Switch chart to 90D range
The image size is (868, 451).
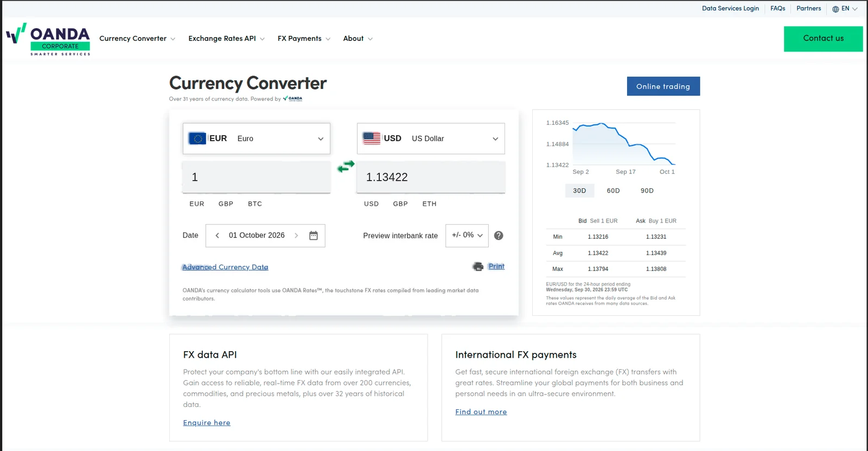coord(647,190)
